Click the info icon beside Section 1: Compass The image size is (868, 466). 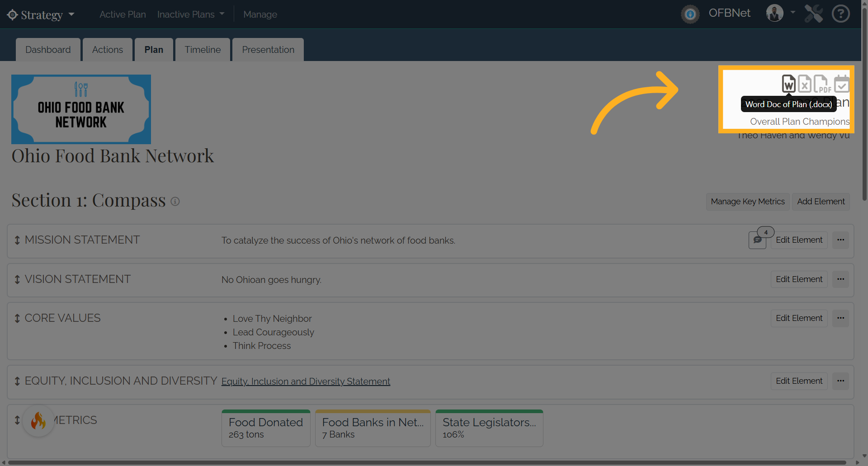175,202
